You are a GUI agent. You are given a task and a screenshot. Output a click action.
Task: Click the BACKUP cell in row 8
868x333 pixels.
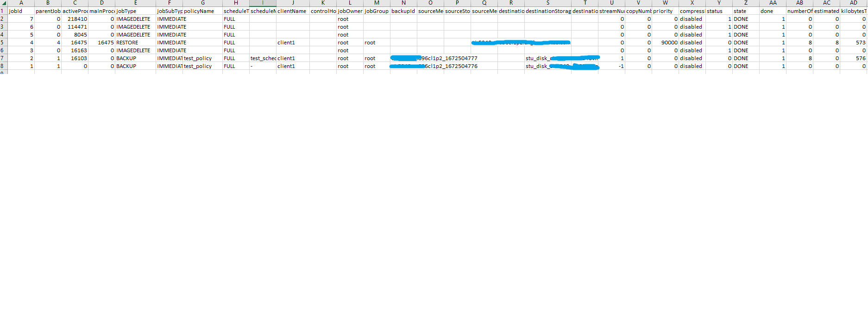pyautogui.click(x=136, y=66)
